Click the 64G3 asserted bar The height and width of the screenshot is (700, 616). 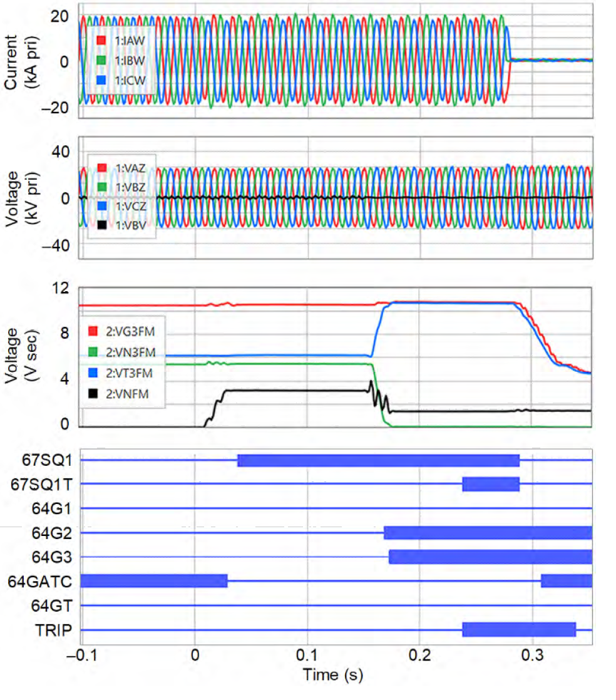click(491, 557)
